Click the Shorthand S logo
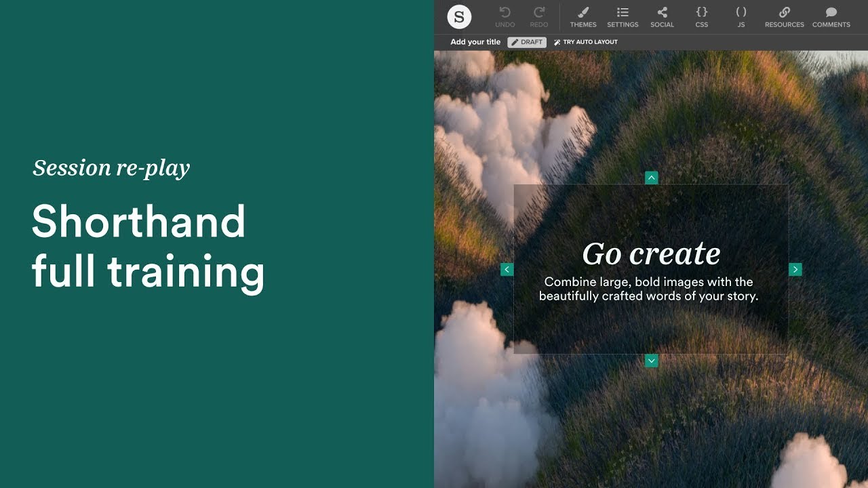 point(459,17)
